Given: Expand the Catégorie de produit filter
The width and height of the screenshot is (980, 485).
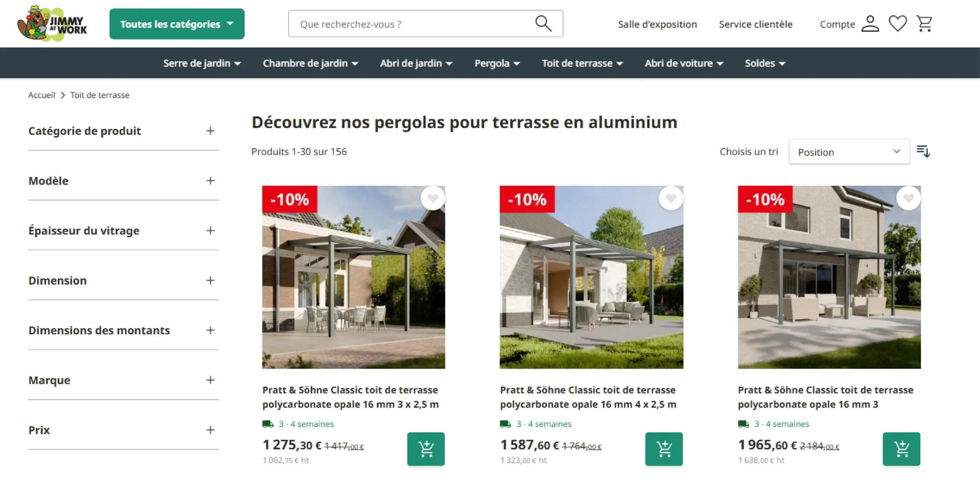Looking at the screenshot, I should point(123,131).
